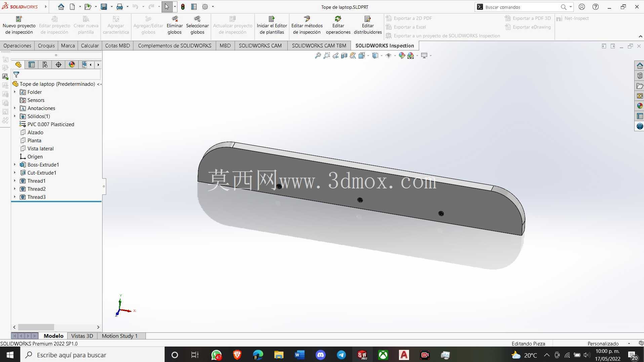Open the Complementos de SOLIDWORKS tab
This screenshot has height=362, width=644.
pos(174,45)
